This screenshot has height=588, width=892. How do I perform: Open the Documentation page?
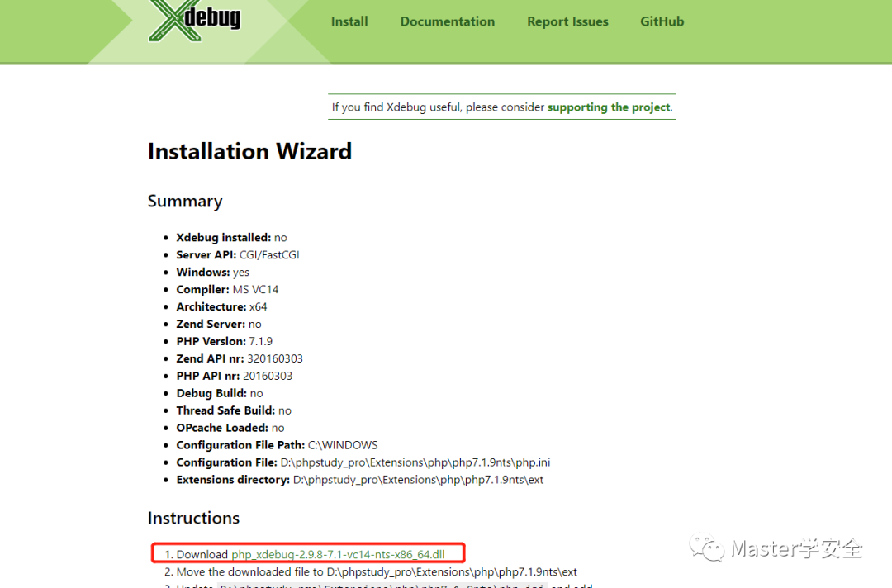point(447,21)
